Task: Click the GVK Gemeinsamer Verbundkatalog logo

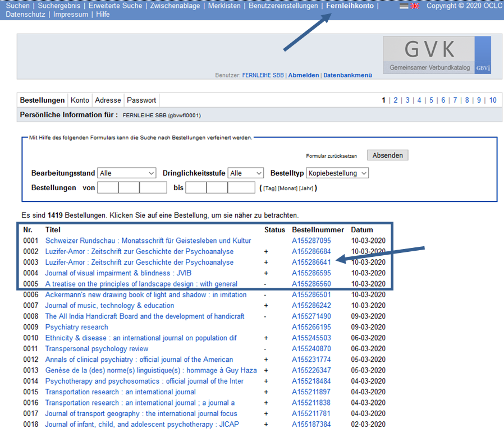Action: (x=437, y=55)
